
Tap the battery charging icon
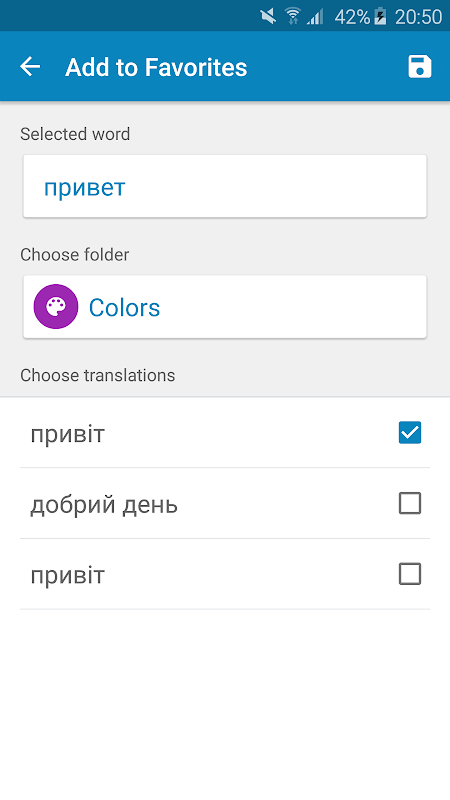(x=381, y=17)
